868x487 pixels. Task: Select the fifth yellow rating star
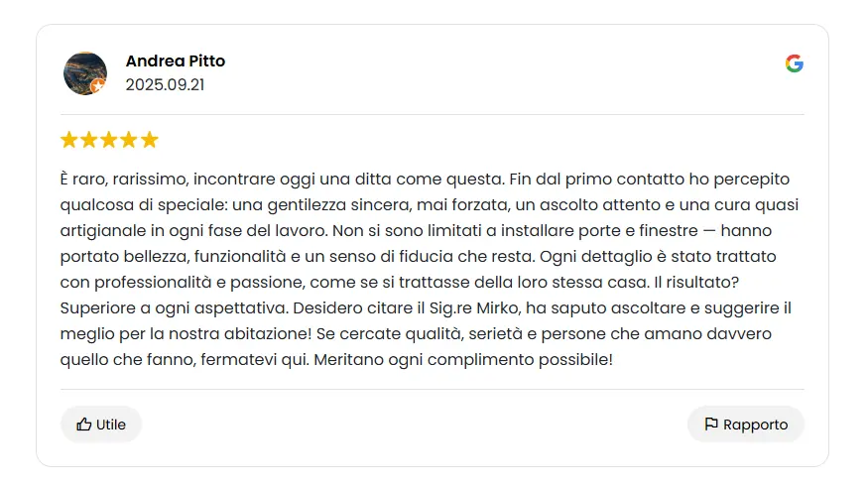click(150, 140)
